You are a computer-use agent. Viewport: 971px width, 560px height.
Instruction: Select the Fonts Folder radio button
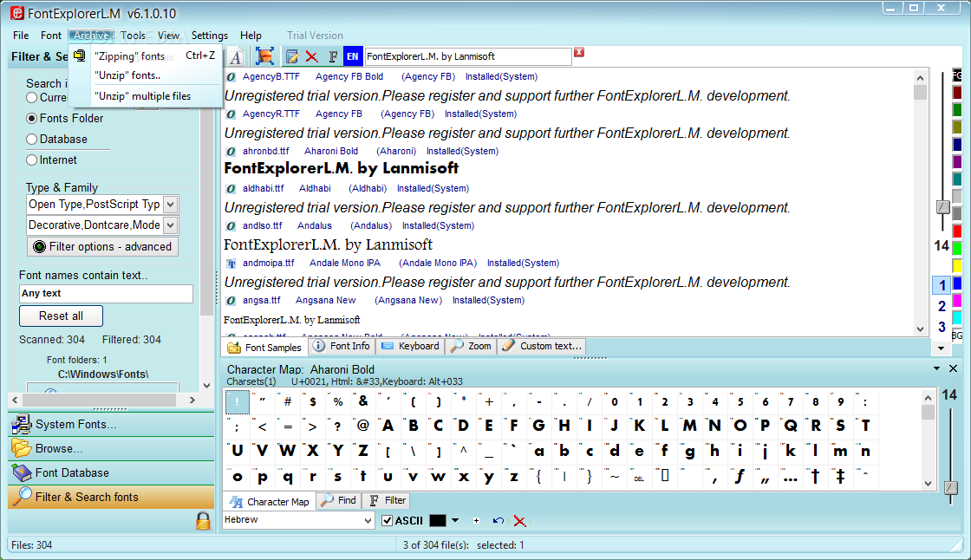click(x=31, y=118)
